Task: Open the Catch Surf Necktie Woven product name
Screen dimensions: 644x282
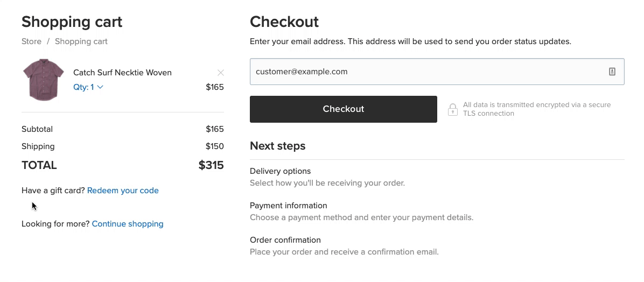Action: coord(122,73)
